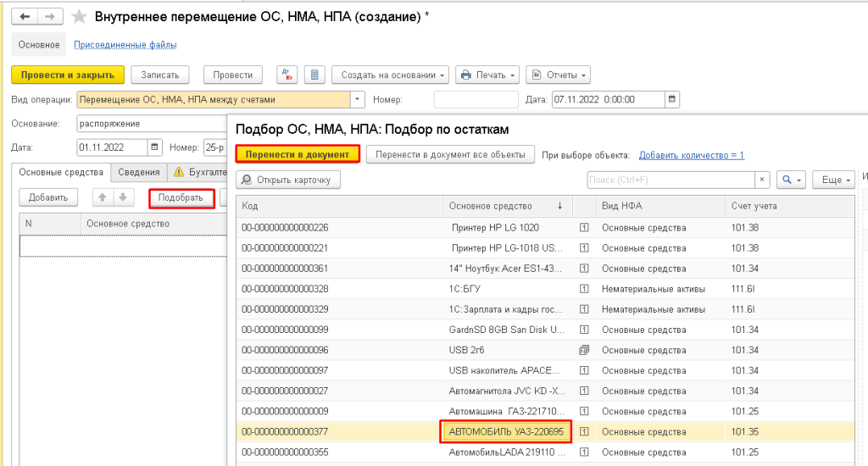Open the Отчеты dropdown menu
The height and width of the screenshot is (466, 868).
558,75
